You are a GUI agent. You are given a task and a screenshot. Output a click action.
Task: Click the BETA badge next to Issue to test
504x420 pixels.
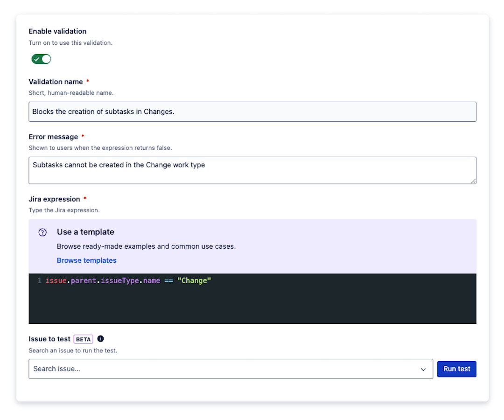coord(83,339)
